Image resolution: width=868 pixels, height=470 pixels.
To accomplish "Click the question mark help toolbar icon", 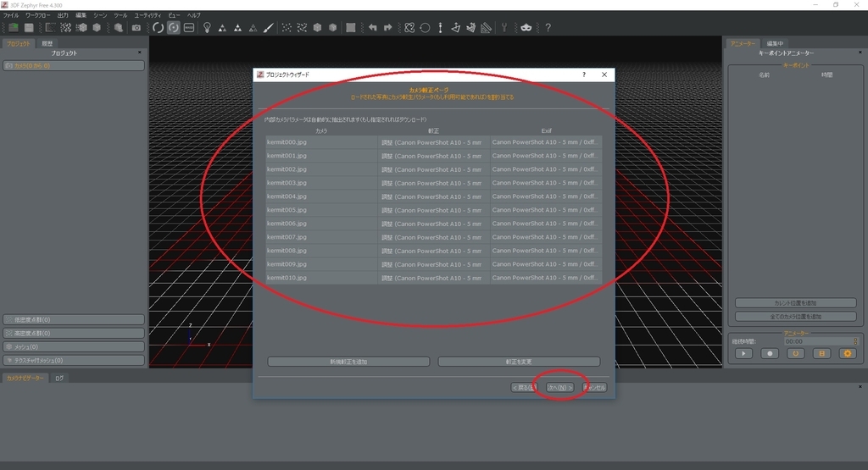I will pos(548,28).
